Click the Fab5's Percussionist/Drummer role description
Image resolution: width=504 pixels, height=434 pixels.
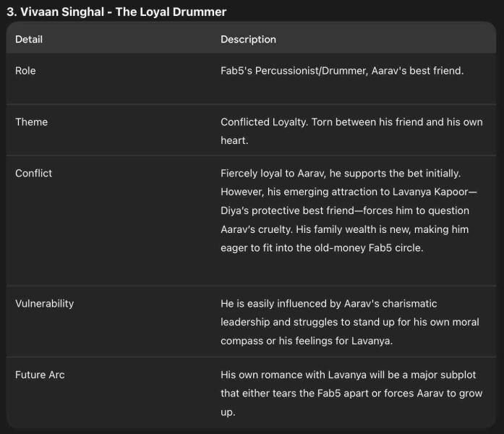pyautogui.click(x=342, y=71)
